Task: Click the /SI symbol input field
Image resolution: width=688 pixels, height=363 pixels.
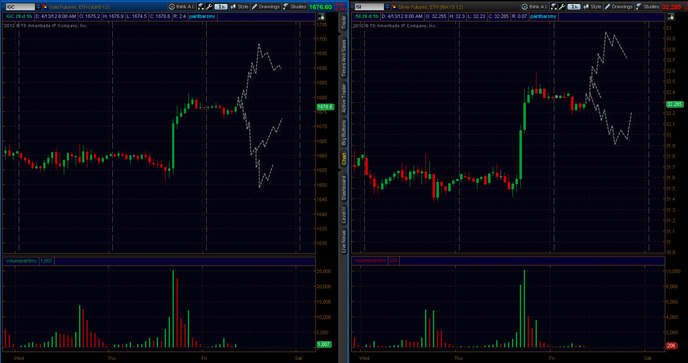Action: [x=369, y=7]
